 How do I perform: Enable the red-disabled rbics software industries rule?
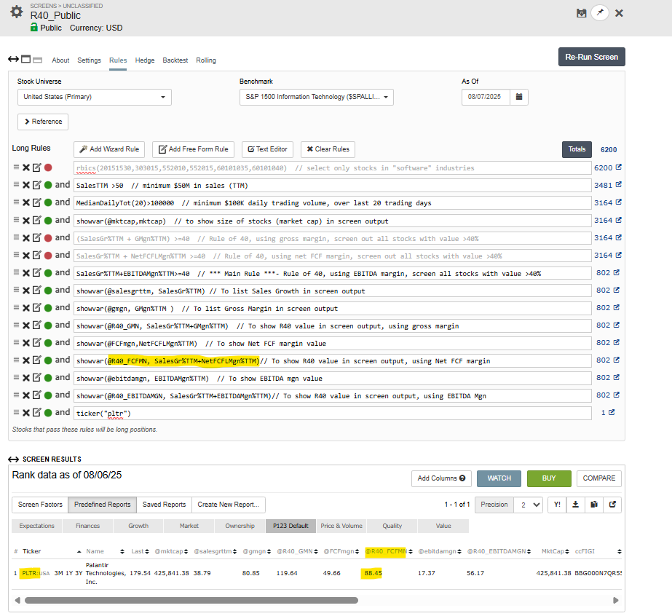tap(48, 167)
